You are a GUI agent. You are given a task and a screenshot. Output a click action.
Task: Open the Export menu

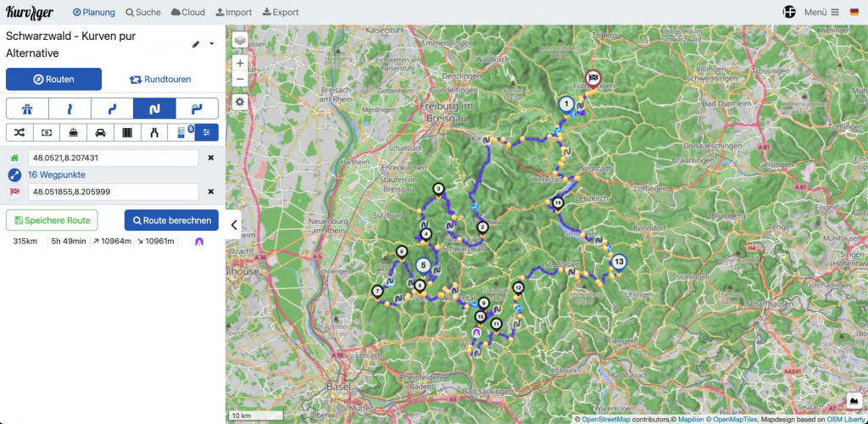point(281,13)
